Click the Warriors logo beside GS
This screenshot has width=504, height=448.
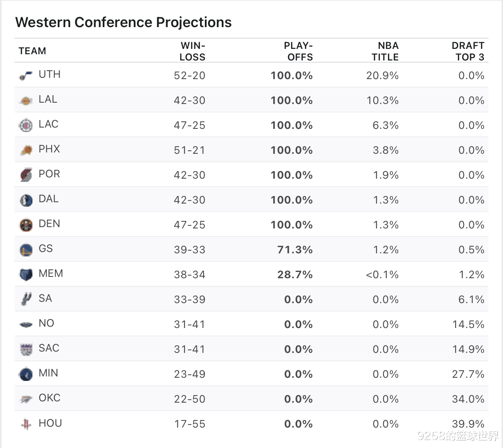click(26, 250)
